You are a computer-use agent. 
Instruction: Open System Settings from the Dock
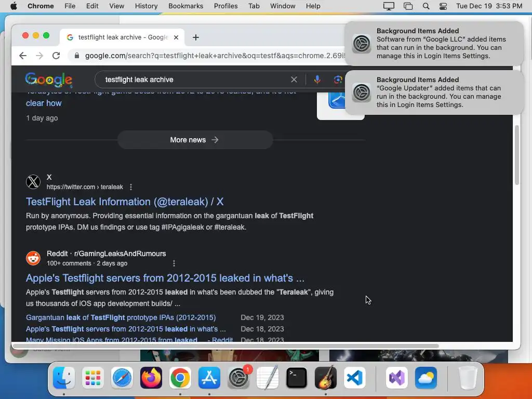238,378
